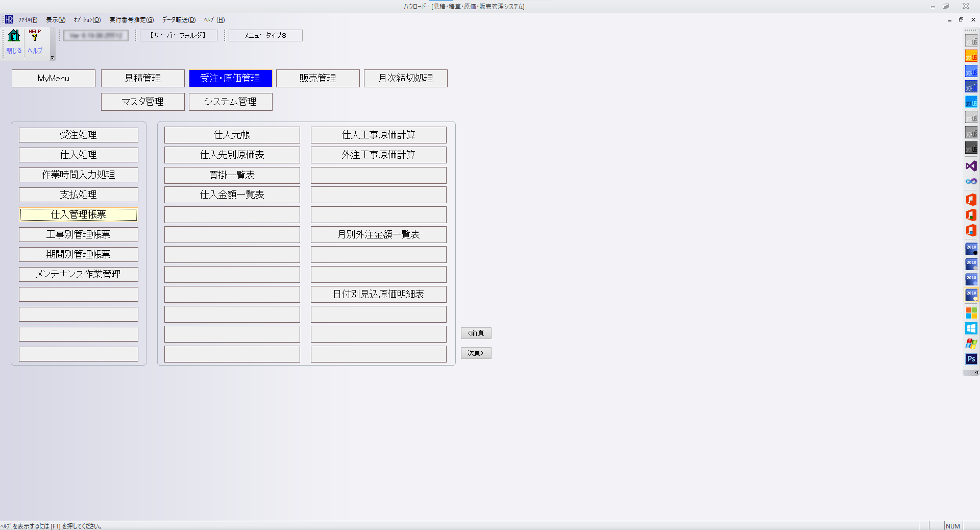This screenshot has width=980, height=530.
Task: Select the マスタ管理 category button
Action: [142, 102]
